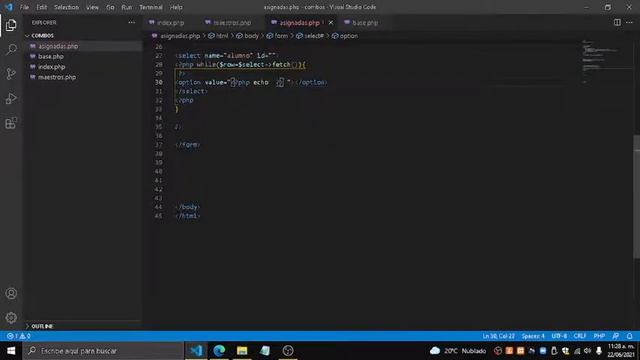Open the Search view in activity bar
This screenshot has height=360, width=640.
[11, 50]
